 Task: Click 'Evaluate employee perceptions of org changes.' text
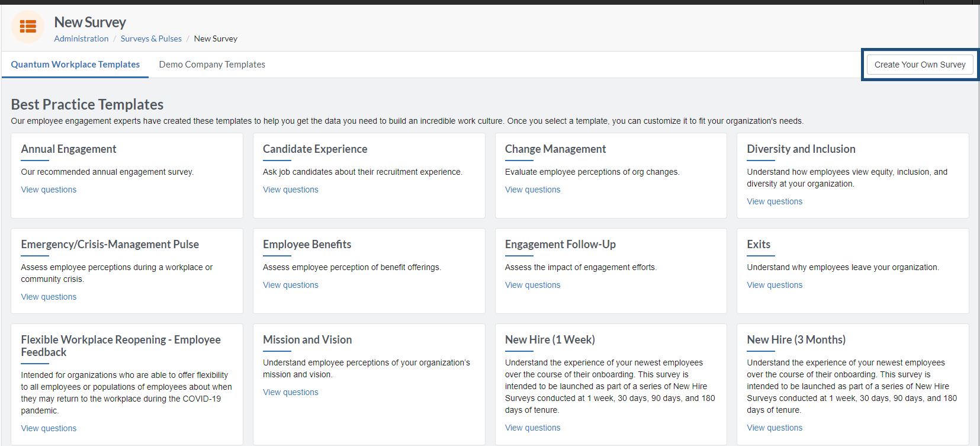click(x=592, y=172)
